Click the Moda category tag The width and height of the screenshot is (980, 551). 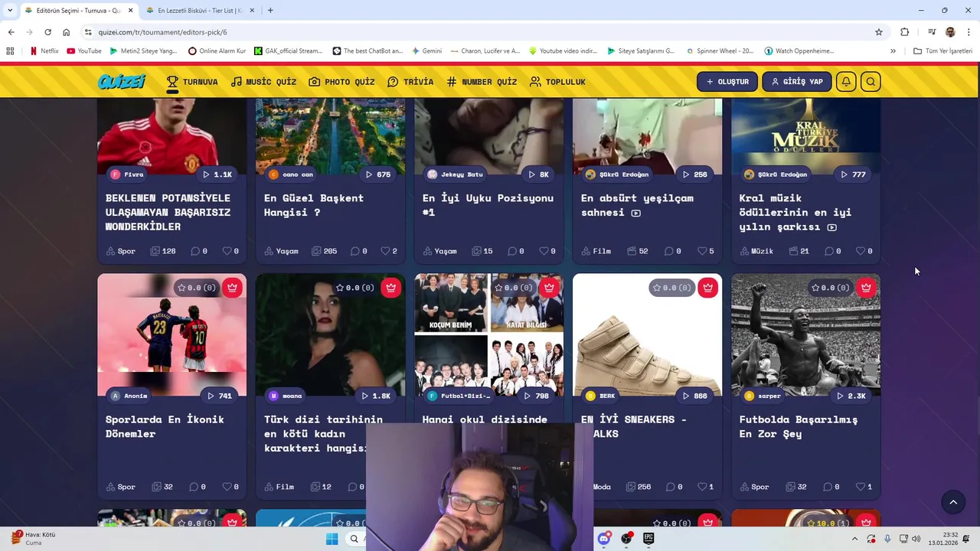[602, 487]
